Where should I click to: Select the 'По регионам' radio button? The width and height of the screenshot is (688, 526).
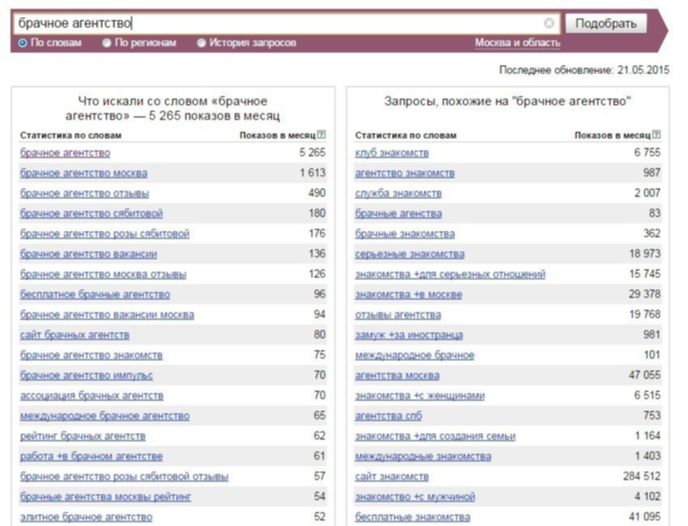pos(108,43)
